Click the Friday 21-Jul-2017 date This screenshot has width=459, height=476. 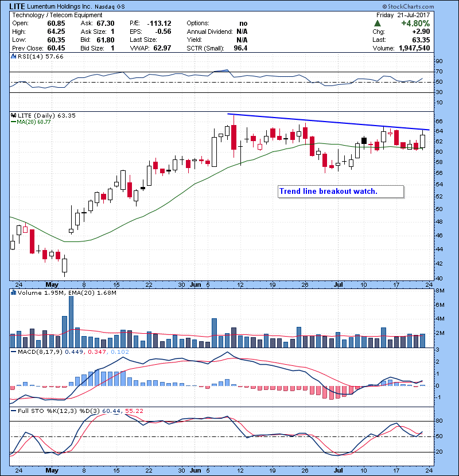tap(403, 15)
